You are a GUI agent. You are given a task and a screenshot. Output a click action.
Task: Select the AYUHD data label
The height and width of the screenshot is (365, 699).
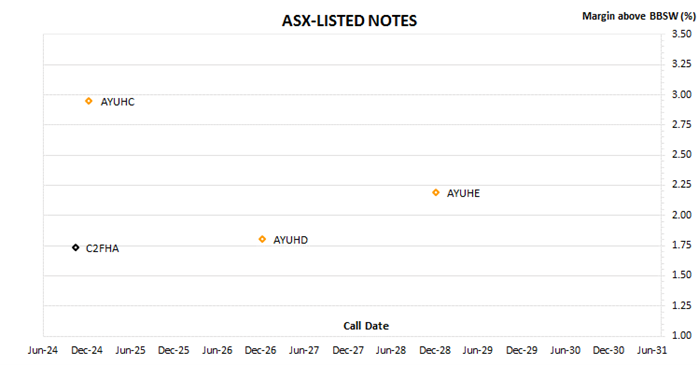[x=290, y=240]
